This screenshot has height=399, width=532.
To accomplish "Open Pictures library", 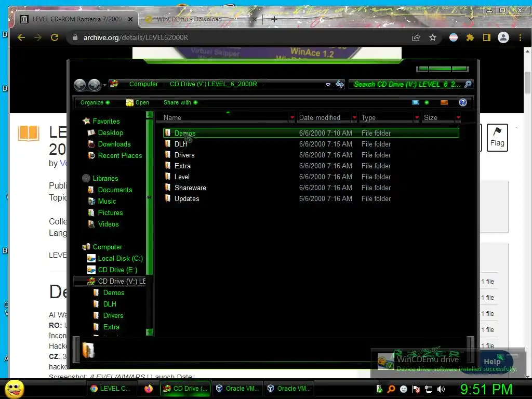I will tap(105, 212).
